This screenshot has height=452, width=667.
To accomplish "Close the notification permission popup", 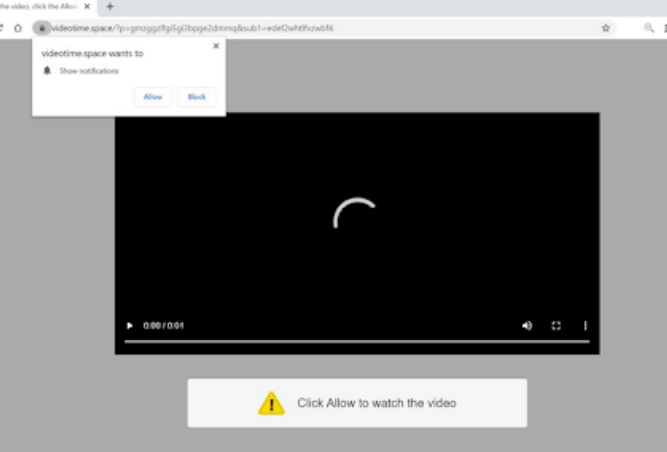I will click(x=216, y=46).
